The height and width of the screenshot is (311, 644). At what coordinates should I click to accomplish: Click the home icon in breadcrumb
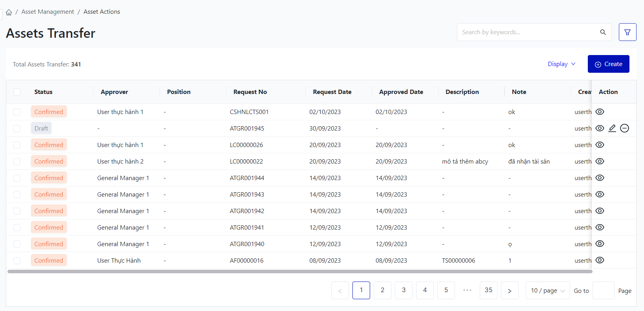point(9,12)
